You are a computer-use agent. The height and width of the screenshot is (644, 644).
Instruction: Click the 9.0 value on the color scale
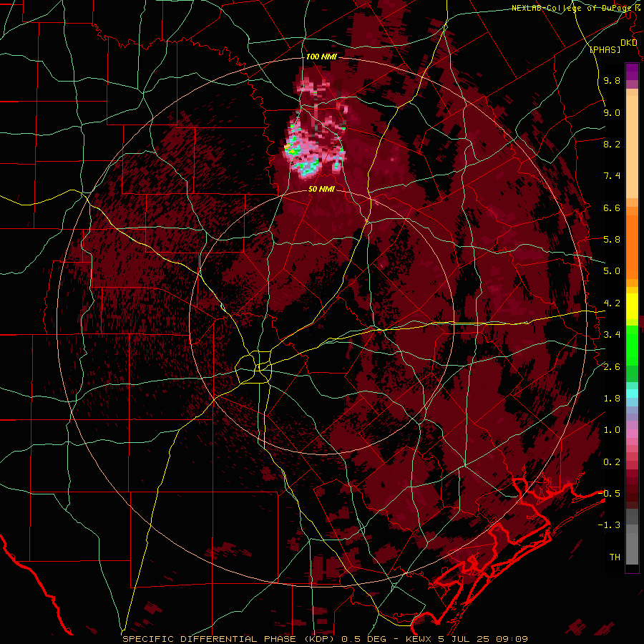tap(612, 112)
